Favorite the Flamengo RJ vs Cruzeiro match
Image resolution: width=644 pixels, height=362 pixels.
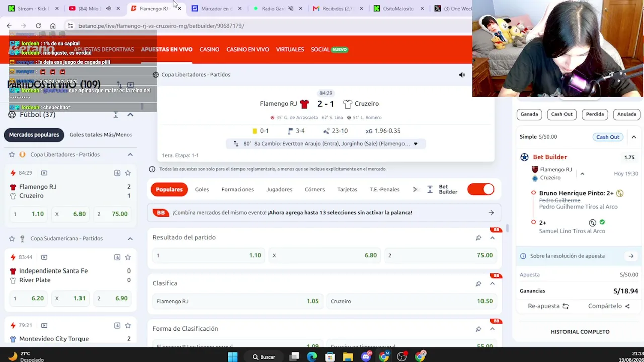coord(128,173)
